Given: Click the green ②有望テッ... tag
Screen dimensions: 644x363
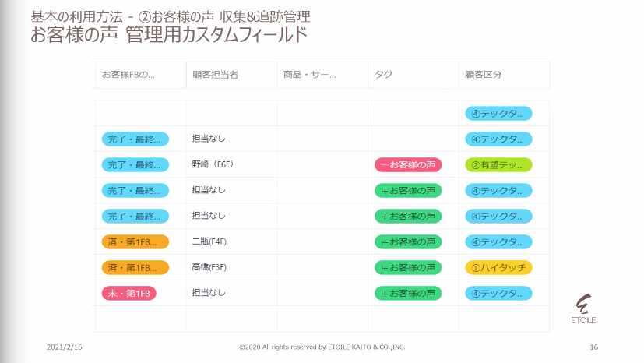Looking at the screenshot, I should (x=498, y=164).
